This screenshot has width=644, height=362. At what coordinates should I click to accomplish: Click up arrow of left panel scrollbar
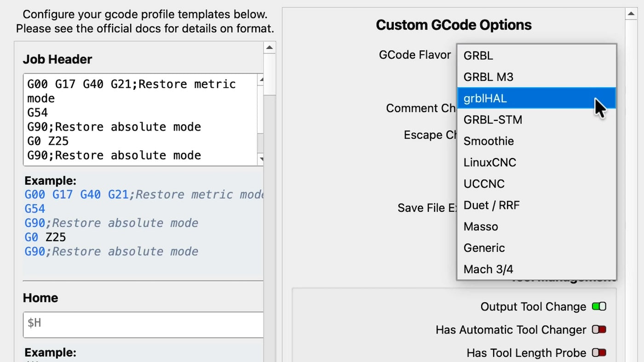[x=270, y=48]
